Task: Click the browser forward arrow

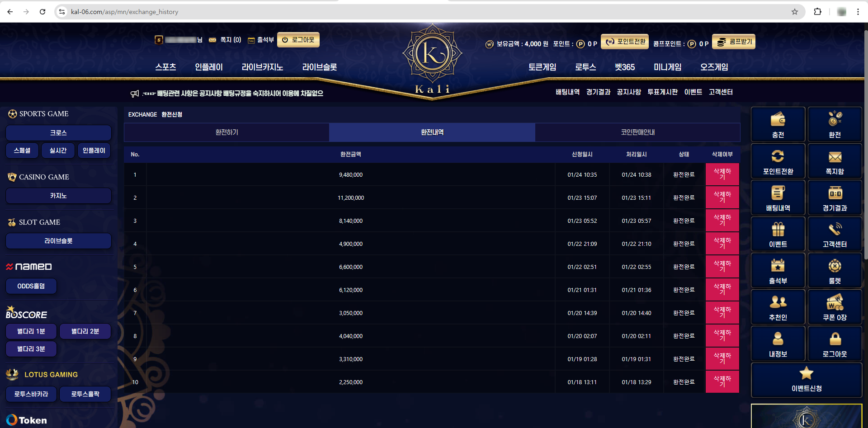Action: pos(26,12)
